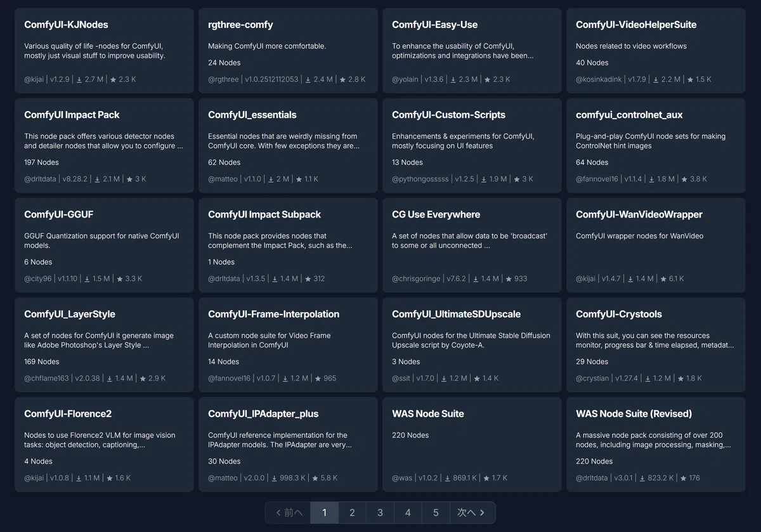The width and height of the screenshot is (761, 532).
Task: Click star icon on ComfyUI-KJNodes card
Action: [114, 80]
